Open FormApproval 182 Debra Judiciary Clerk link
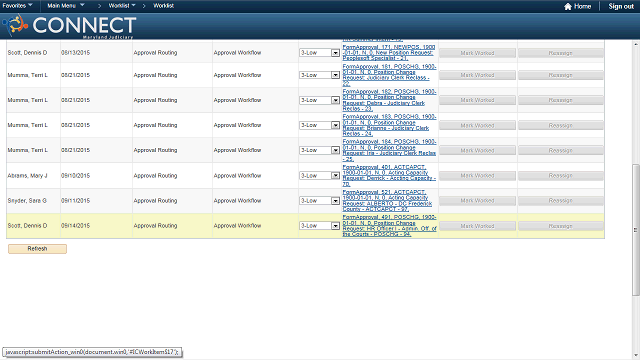The width and height of the screenshot is (640, 360). point(389,100)
